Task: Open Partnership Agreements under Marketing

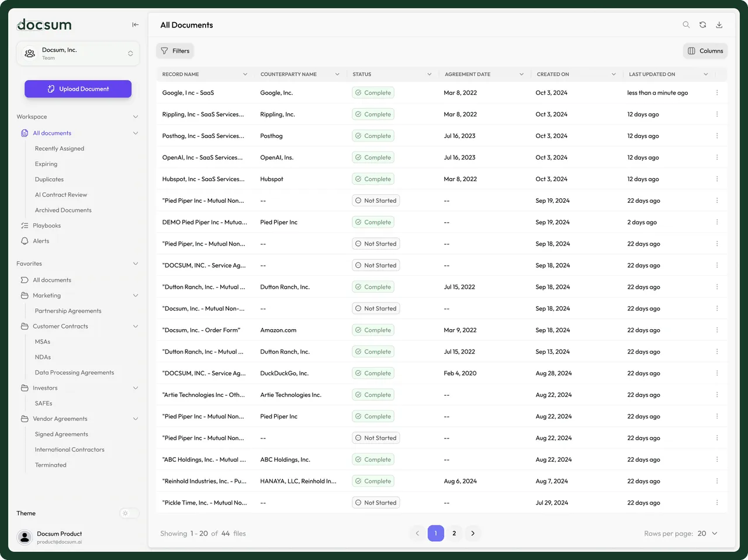Action: [x=68, y=311]
